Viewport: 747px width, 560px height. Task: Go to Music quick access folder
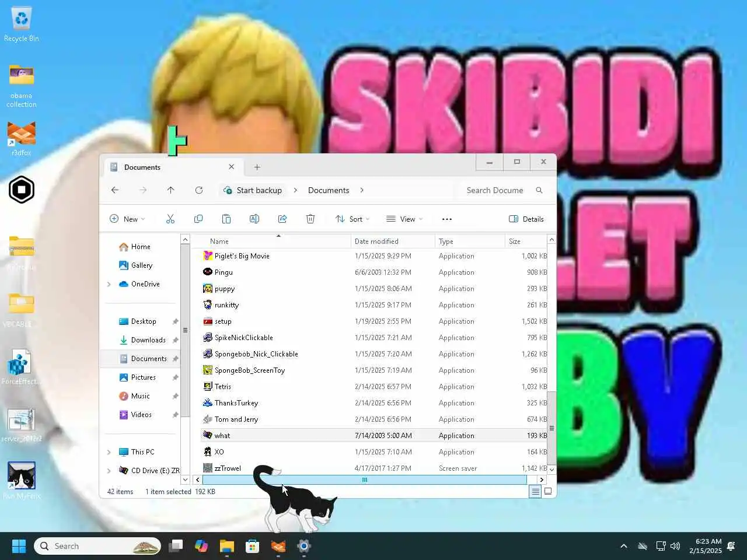coord(140,396)
